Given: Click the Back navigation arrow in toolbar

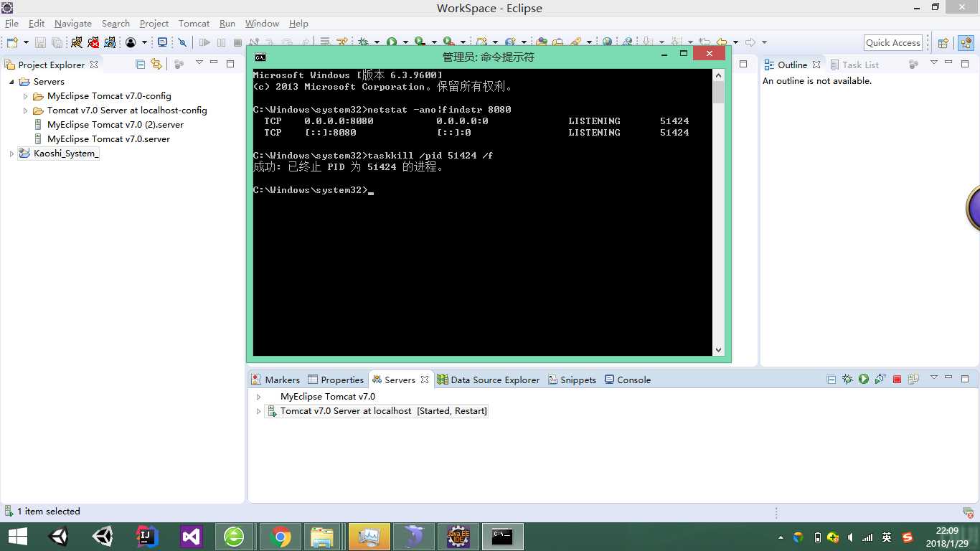Looking at the screenshot, I should coord(722,42).
